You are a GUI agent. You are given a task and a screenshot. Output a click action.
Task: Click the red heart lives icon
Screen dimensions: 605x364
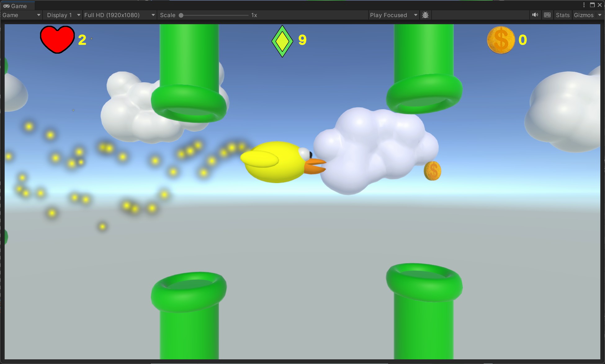coord(57,39)
